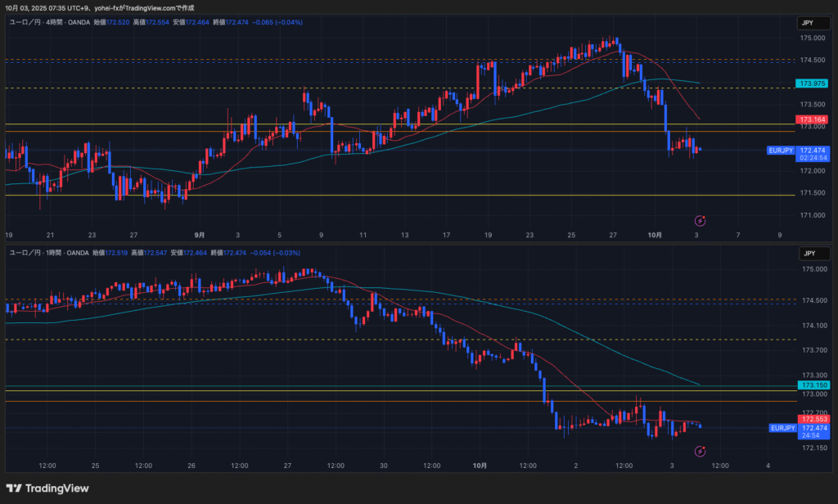The image size is (838, 504).
Task: Select the EURJPY price tag on lower chart
Action: click(782, 428)
